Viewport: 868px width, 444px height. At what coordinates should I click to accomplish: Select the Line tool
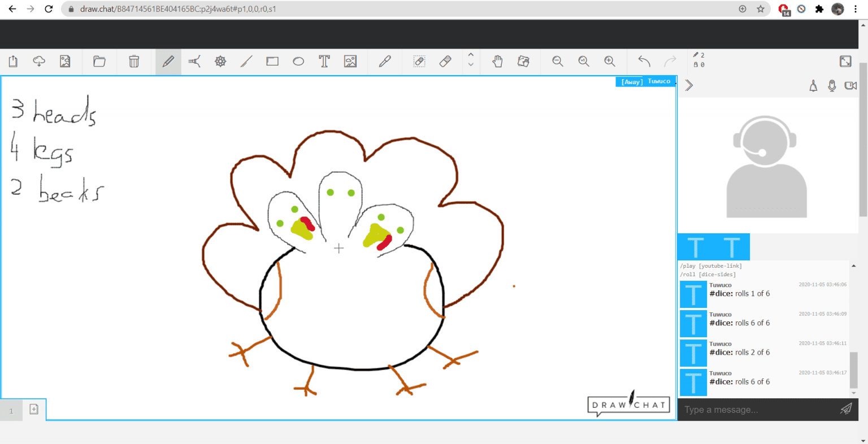pyautogui.click(x=246, y=62)
